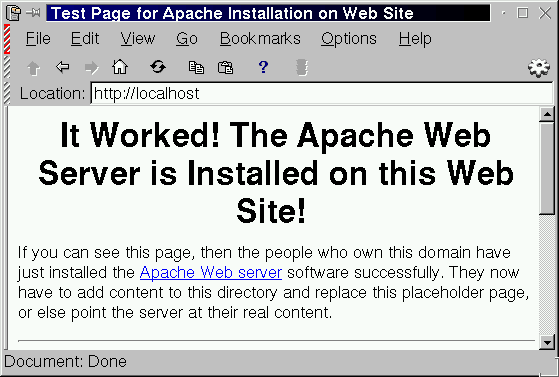Close the browser window

545,13
